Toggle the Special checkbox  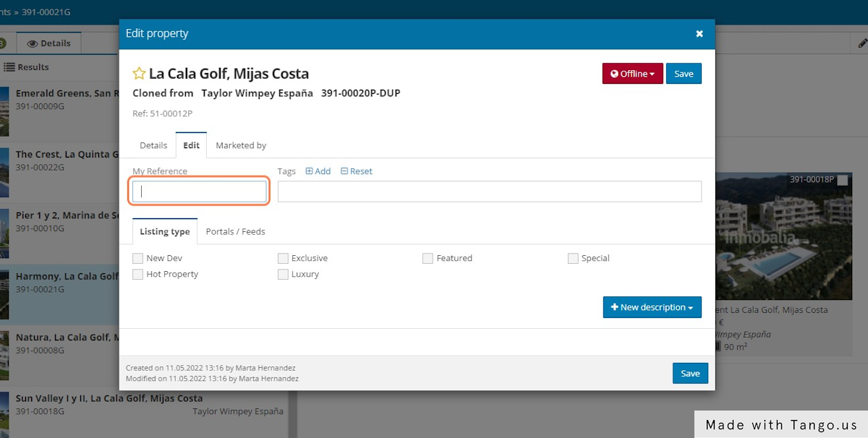pos(573,258)
